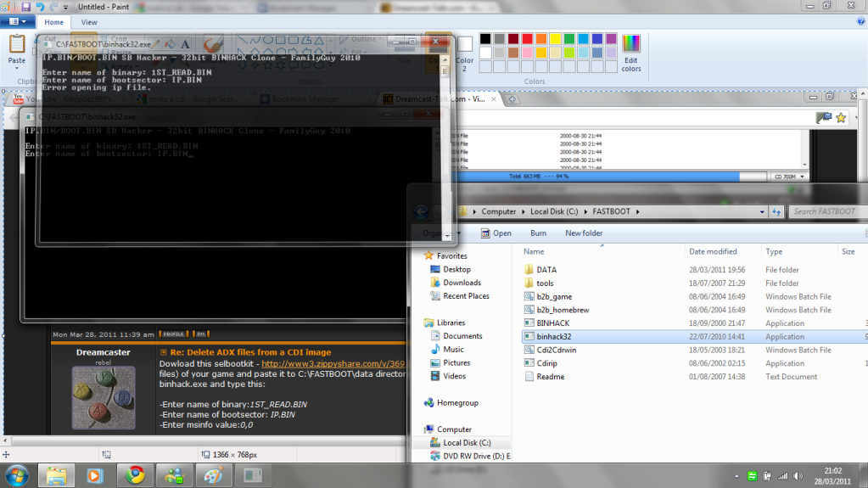Open the Edit colors dialog
This screenshot has width=868, height=488.
(631, 53)
